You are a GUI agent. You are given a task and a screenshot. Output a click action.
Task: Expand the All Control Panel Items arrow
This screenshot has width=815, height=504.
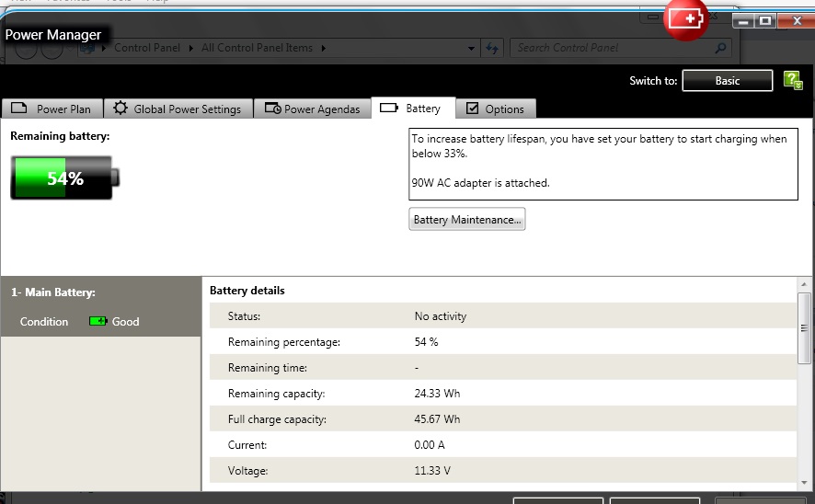click(x=323, y=48)
